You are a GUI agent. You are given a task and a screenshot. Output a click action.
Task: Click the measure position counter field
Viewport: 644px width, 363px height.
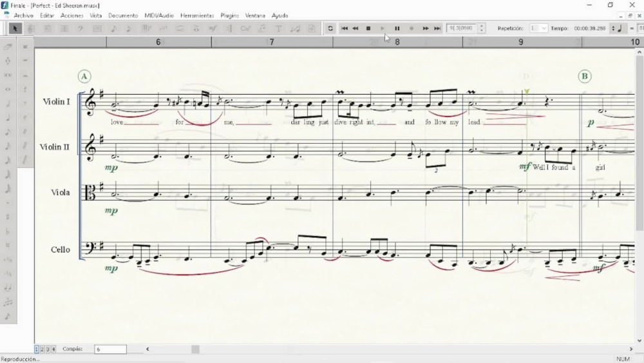[x=462, y=28]
